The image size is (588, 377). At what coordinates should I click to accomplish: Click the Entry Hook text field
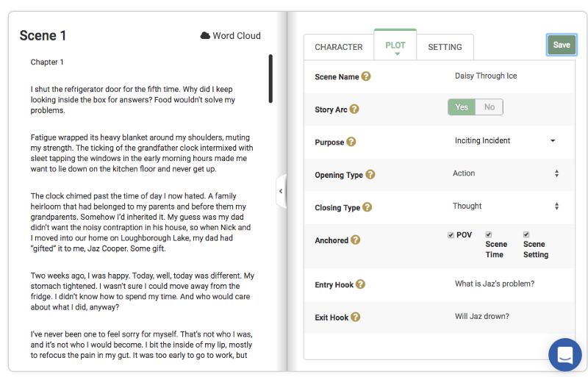(507, 284)
